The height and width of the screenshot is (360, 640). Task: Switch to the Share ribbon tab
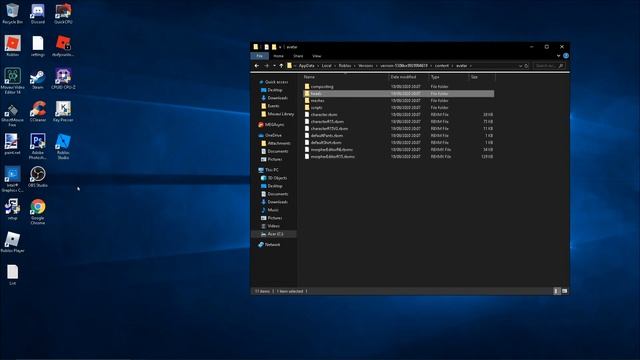(x=298, y=56)
